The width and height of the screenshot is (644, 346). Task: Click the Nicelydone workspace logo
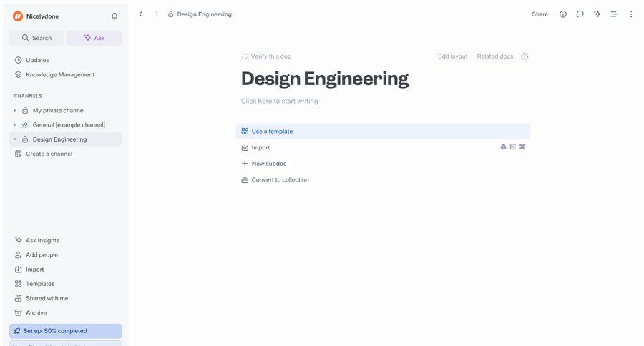pos(18,16)
